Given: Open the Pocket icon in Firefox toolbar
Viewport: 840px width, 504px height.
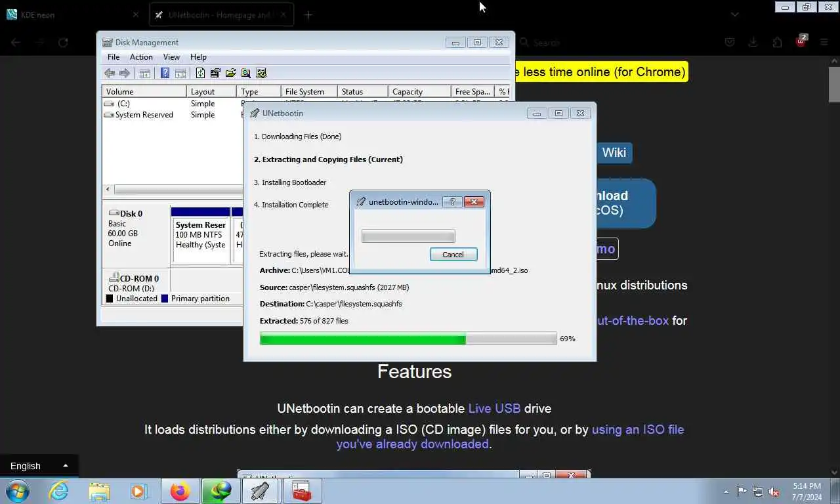Looking at the screenshot, I should (730, 42).
